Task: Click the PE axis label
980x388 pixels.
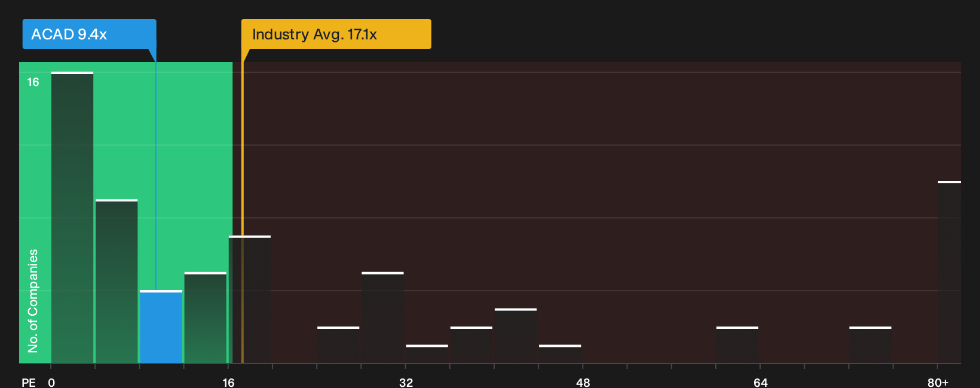Action: click(29, 382)
